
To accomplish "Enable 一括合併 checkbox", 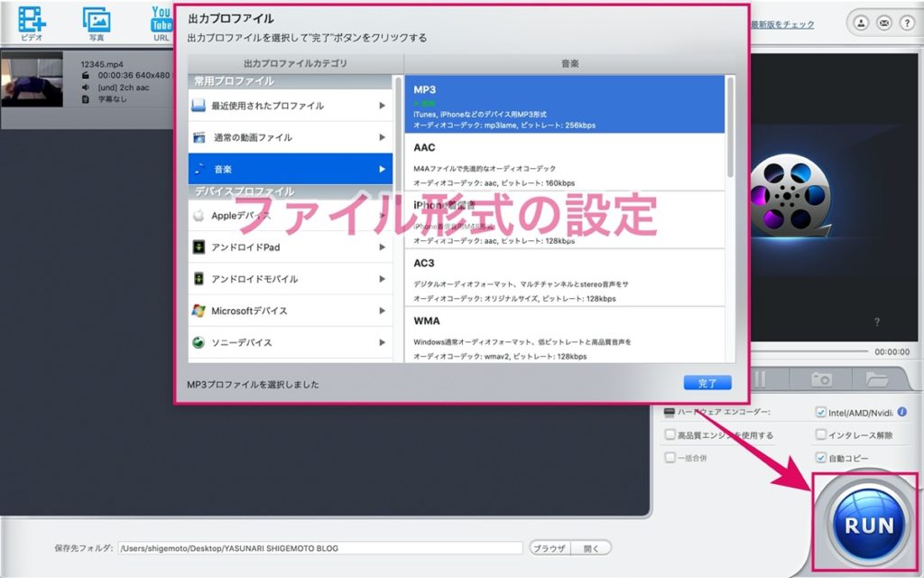I will [670, 457].
